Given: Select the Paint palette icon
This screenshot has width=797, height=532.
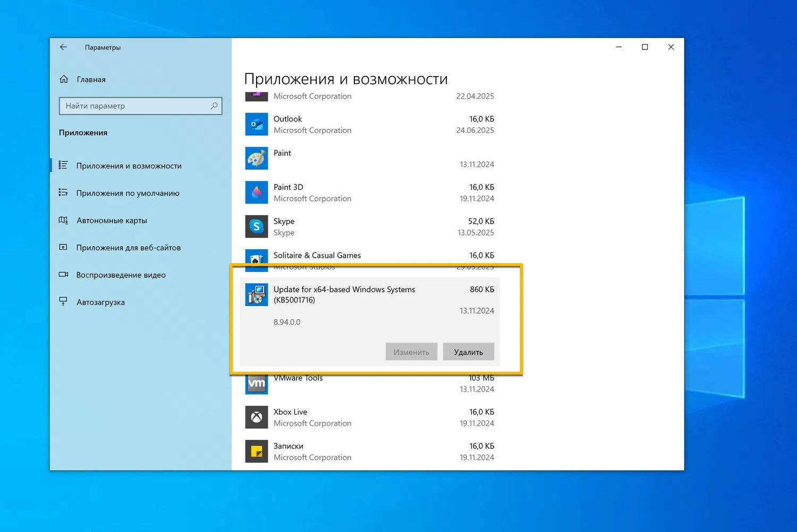Looking at the screenshot, I should [256, 158].
